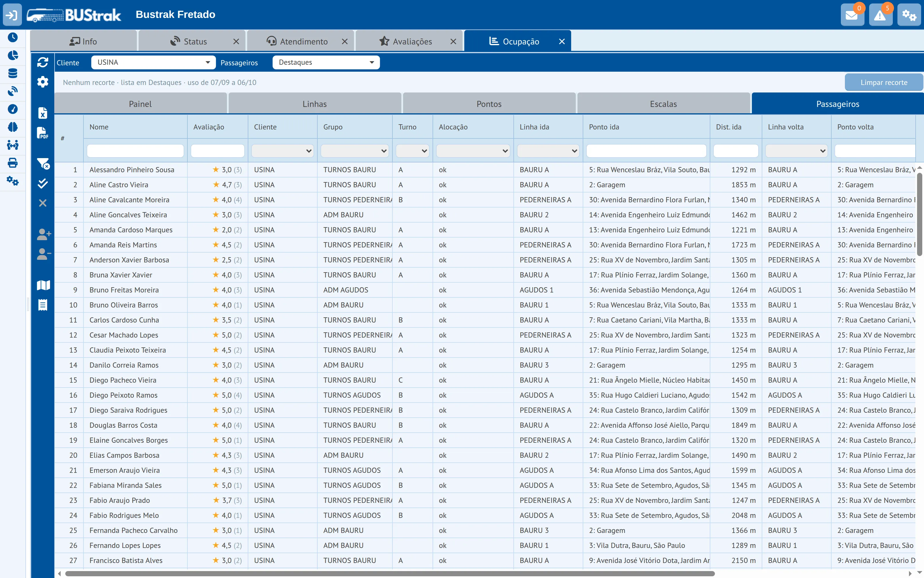
Task: Close the Avaliações tab
Action: [453, 41]
